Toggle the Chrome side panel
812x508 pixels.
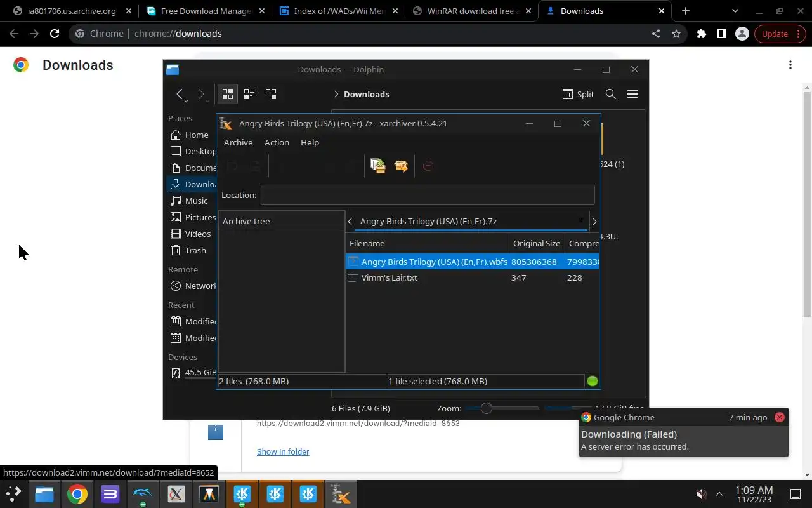pos(722,34)
